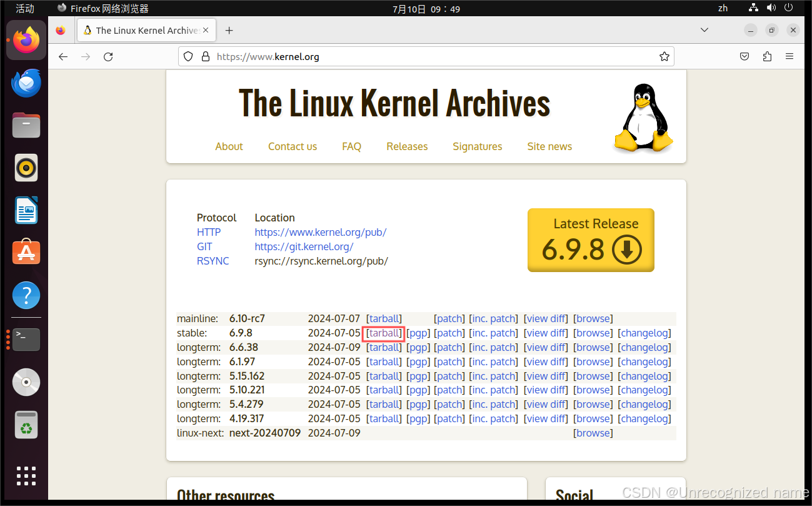The height and width of the screenshot is (506, 812).
Task: Open Terminal from the dock
Action: click(x=26, y=339)
